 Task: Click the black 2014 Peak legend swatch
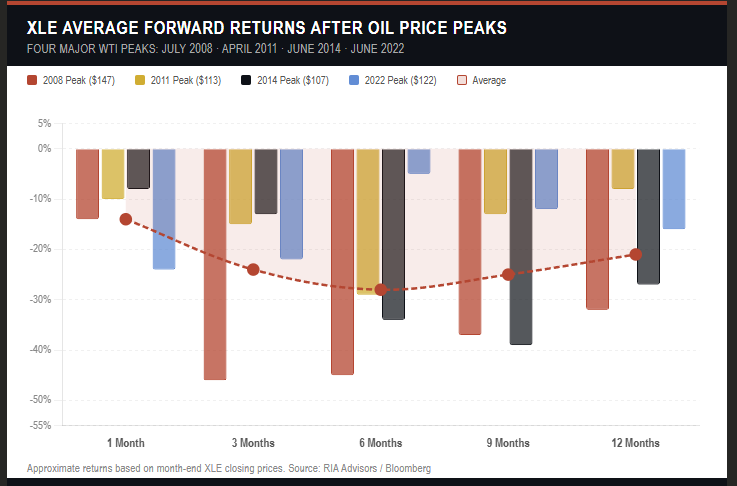point(246,80)
